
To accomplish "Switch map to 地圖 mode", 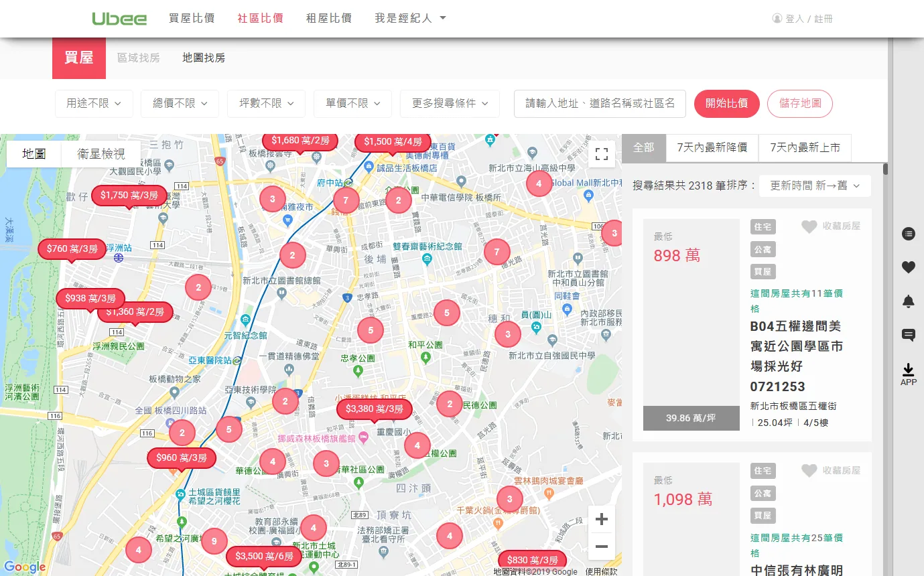I will [34, 154].
